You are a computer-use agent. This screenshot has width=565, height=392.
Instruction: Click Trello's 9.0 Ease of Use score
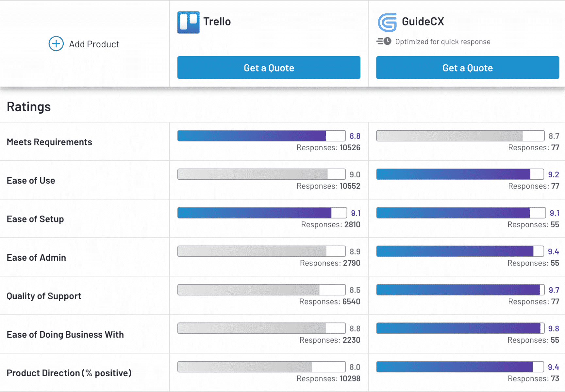[x=355, y=175]
